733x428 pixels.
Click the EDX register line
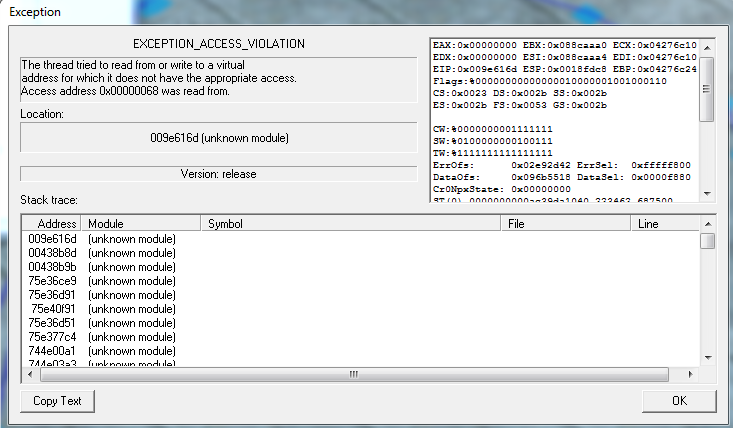tap(565, 57)
